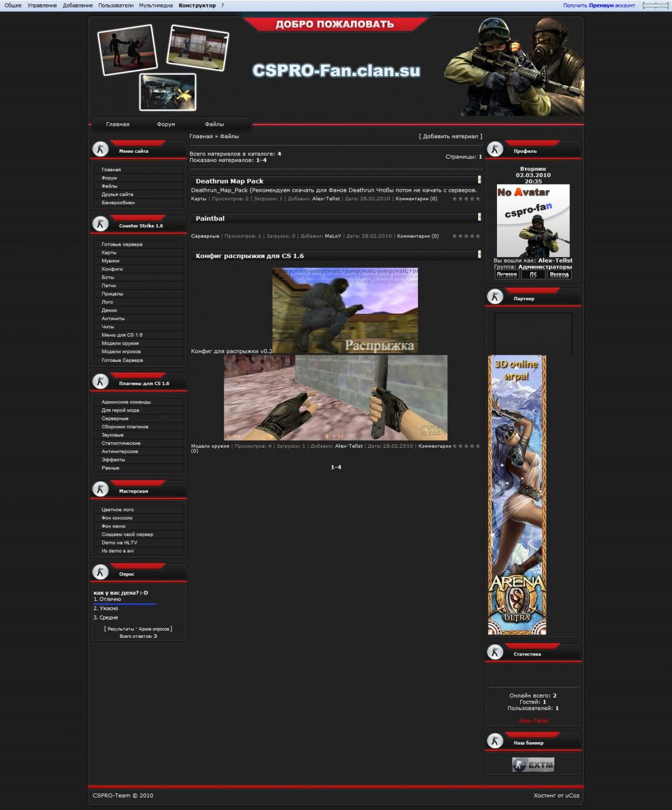
Task: Click the ЛС messages button
Action: (x=533, y=274)
